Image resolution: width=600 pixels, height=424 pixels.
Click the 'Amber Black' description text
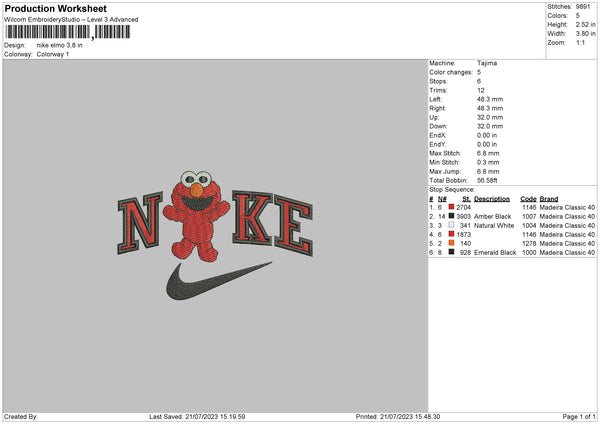click(x=492, y=216)
